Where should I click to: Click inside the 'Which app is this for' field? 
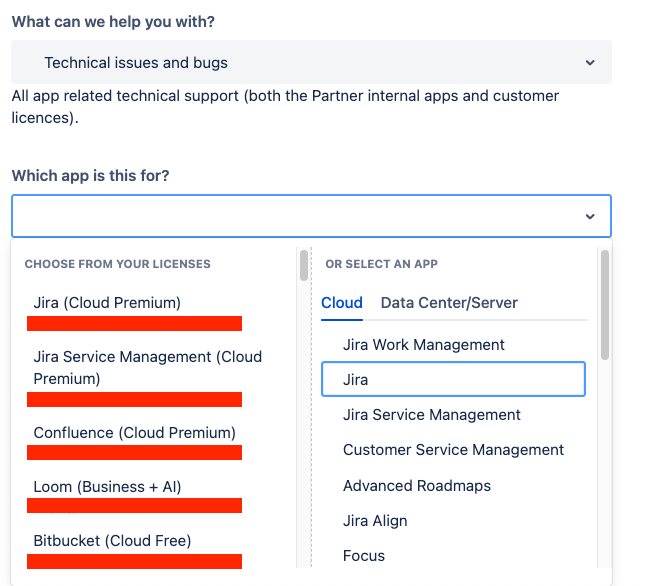pos(311,216)
